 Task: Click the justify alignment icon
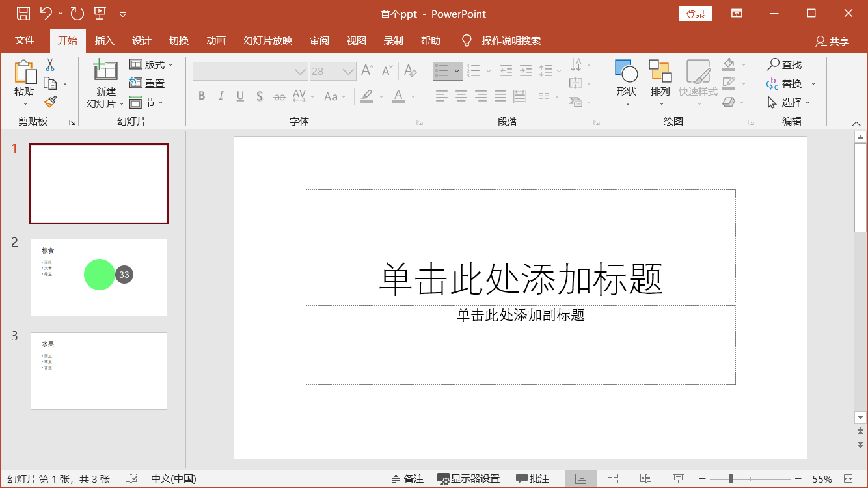tap(500, 96)
